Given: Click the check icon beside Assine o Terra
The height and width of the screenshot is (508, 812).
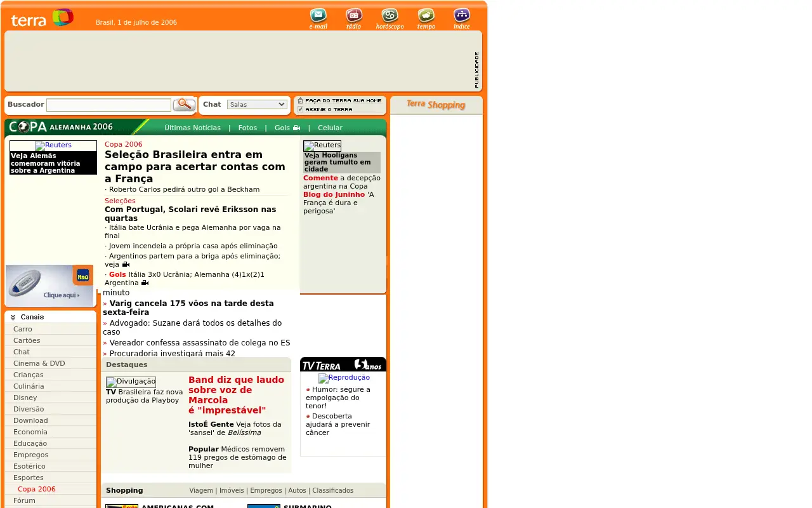Looking at the screenshot, I should (x=301, y=109).
